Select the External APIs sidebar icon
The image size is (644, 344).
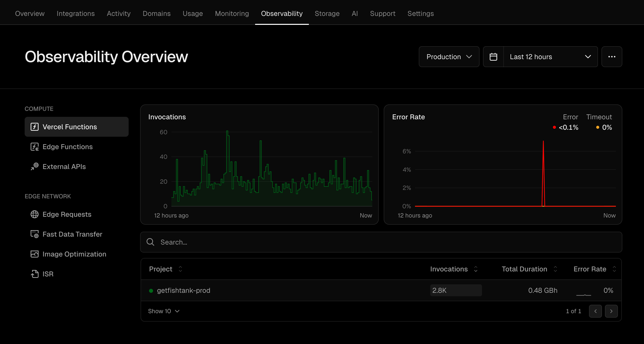(35, 167)
